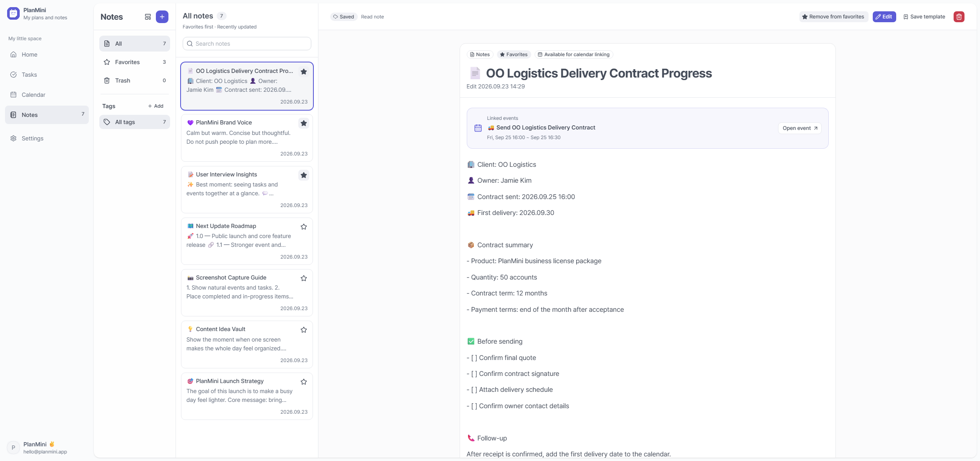Show All notes folder

click(x=134, y=44)
